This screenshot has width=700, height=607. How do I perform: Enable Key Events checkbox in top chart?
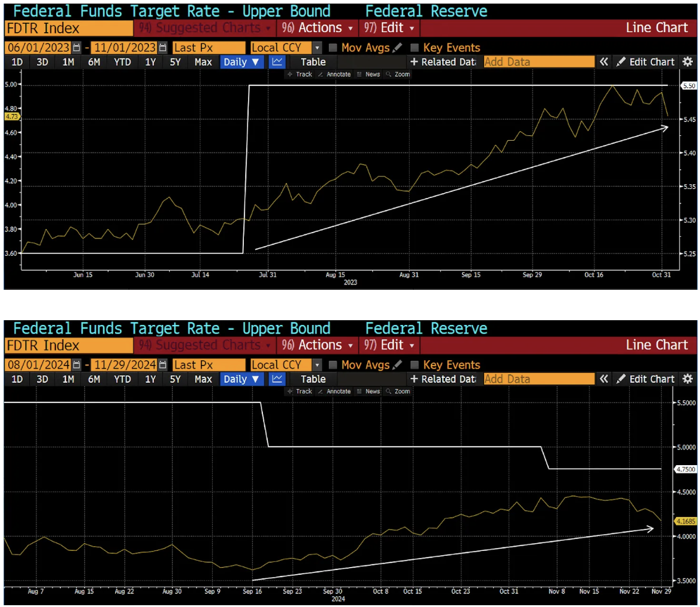coord(415,48)
